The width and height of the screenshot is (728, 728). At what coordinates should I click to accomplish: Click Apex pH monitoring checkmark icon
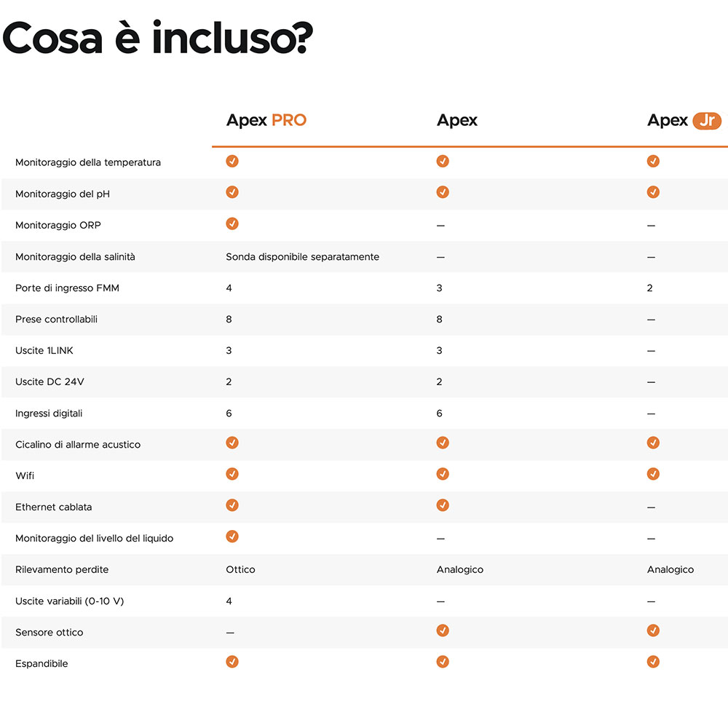tap(443, 192)
